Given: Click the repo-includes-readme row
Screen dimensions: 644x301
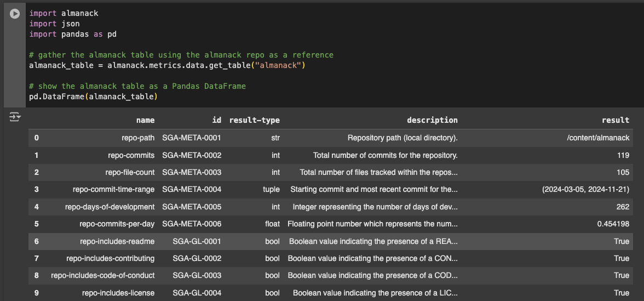Looking at the screenshot, I should 331,241.
